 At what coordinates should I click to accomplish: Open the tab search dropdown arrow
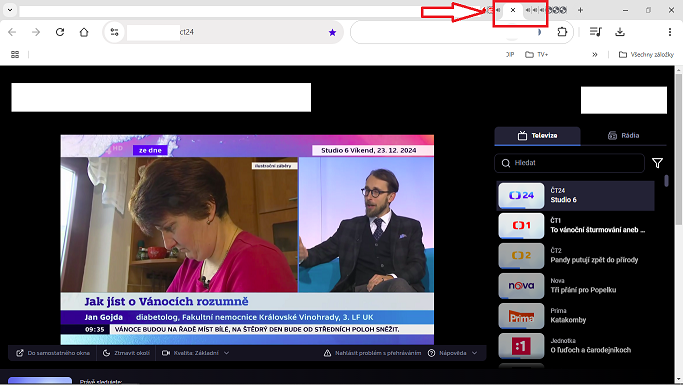tap(10, 10)
